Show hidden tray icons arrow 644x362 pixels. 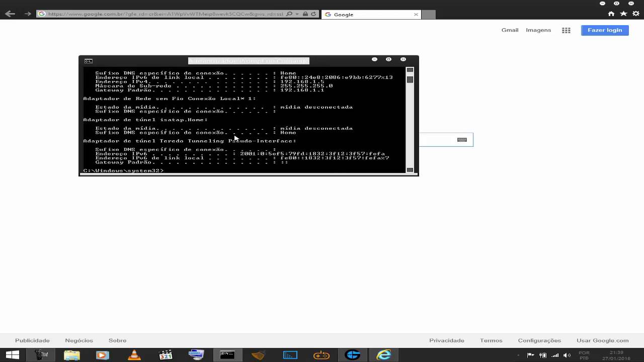tap(518, 355)
